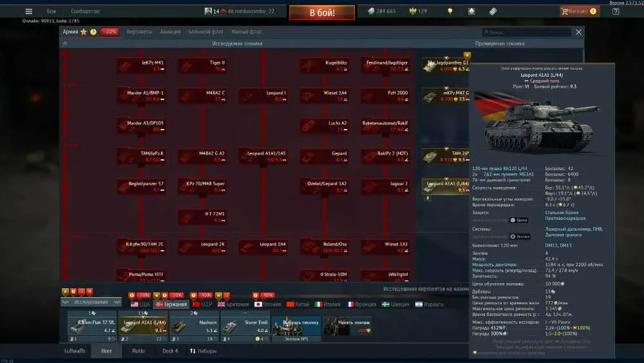The image size is (644, 363).
Task: Toggle the Исследования research panel
Action: click(91, 302)
